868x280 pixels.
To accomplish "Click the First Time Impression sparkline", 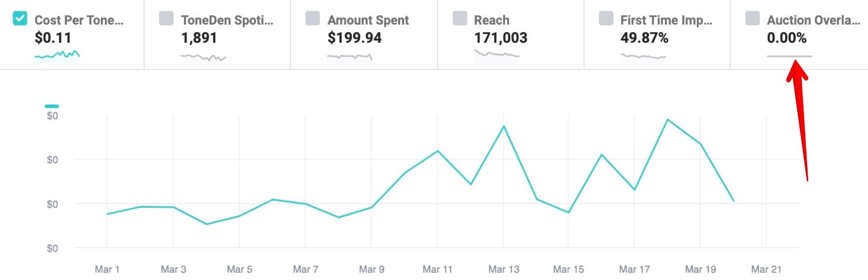I will (x=643, y=57).
